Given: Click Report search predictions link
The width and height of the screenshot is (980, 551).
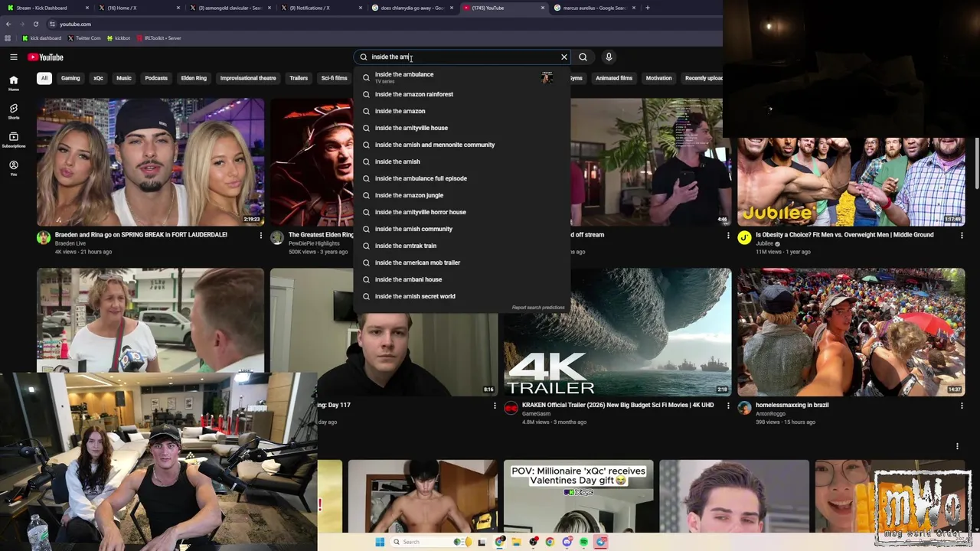Looking at the screenshot, I should 538,308.
